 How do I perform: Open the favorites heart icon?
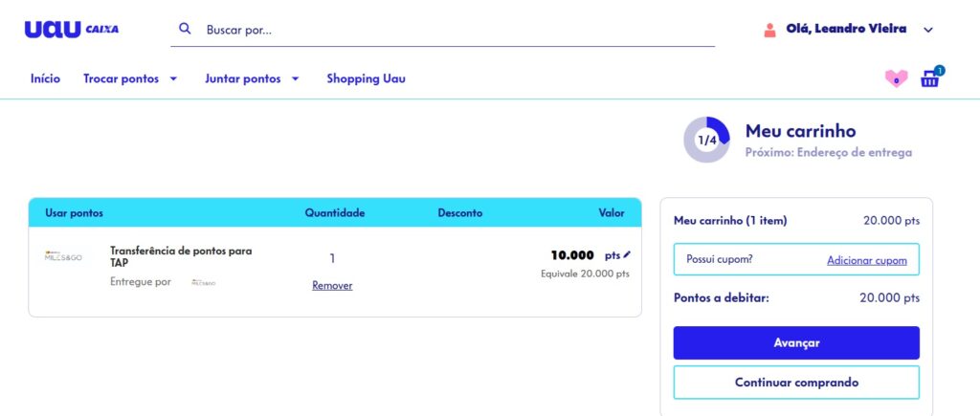click(896, 78)
